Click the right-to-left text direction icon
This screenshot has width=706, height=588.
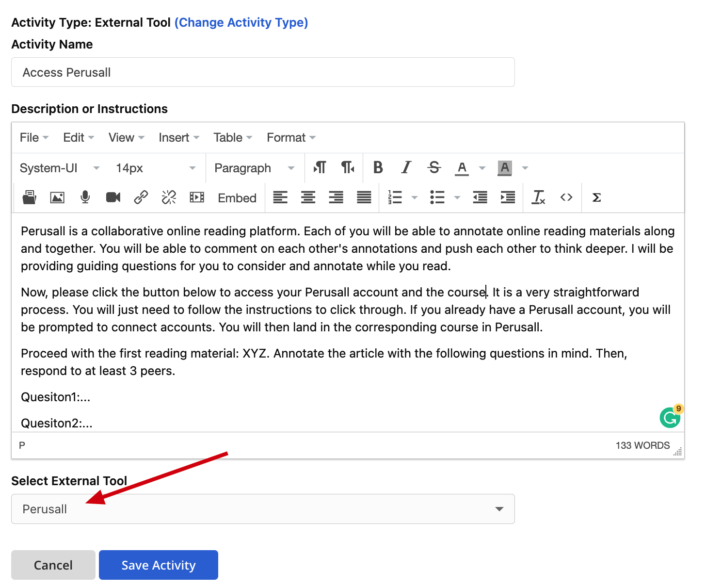[x=348, y=168]
